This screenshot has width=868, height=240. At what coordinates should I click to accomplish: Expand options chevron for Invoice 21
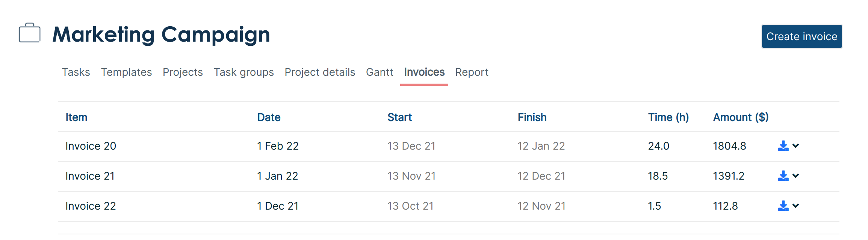pyautogui.click(x=795, y=175)
